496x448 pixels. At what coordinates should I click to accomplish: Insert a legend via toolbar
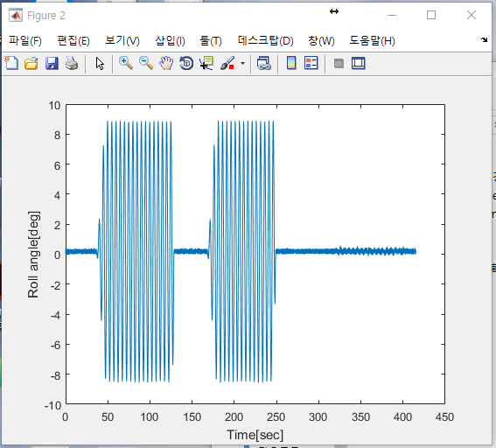(x=311, y=63)
